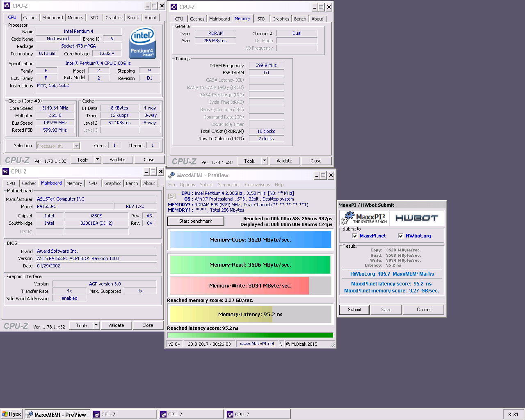
Task: Click Start benchmark button
Action: click(196, 221)
